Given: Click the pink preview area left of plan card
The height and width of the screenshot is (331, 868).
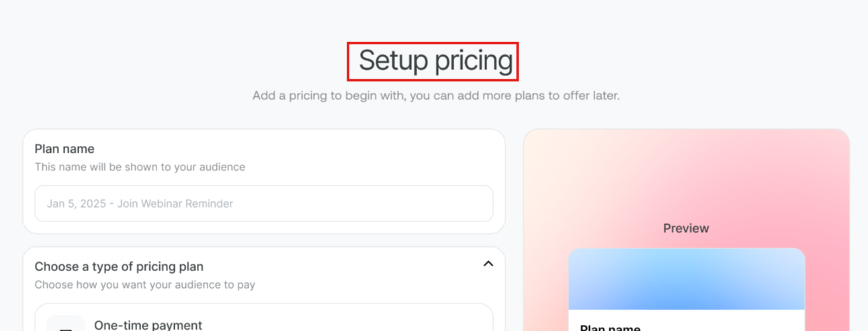Looking at the screenshot, I should tap(546, 289).
